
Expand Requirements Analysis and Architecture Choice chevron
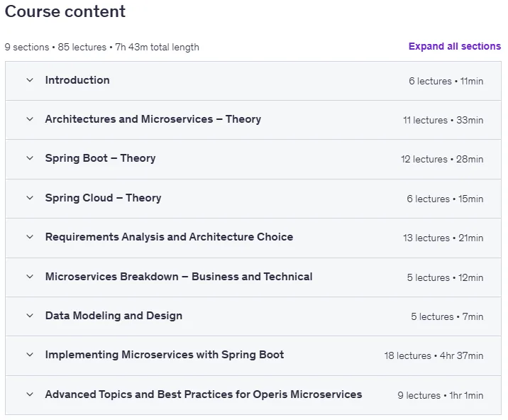coord(30,237)
